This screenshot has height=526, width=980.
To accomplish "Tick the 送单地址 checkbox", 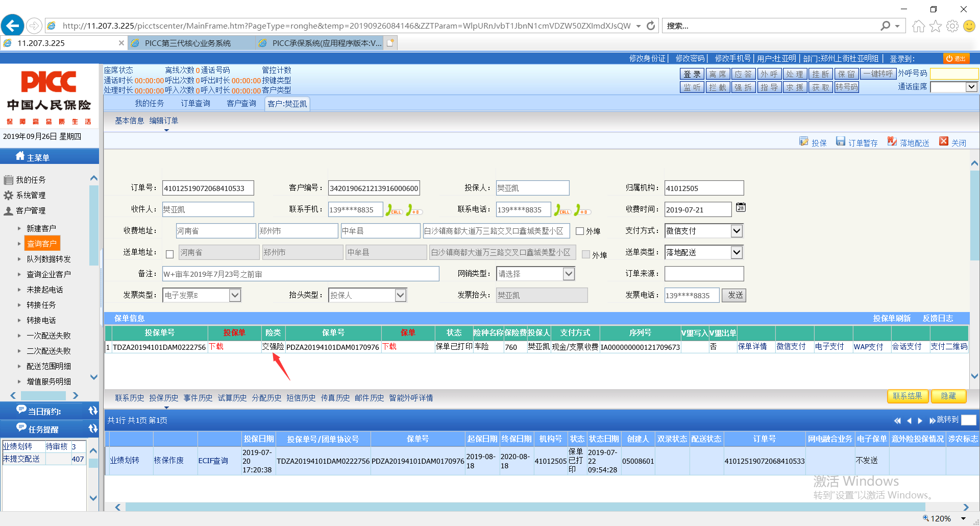I will tap(170, 254).
